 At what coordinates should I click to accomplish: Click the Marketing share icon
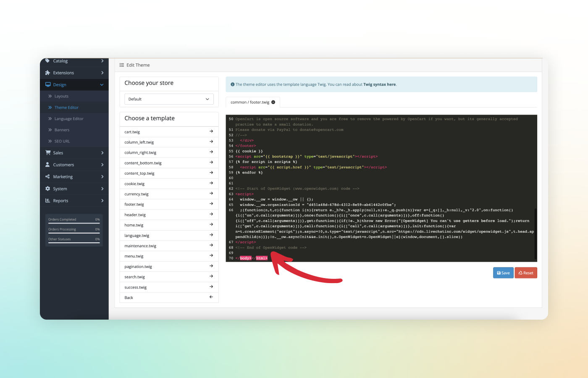pyautogui.click(x=47, y=177)
